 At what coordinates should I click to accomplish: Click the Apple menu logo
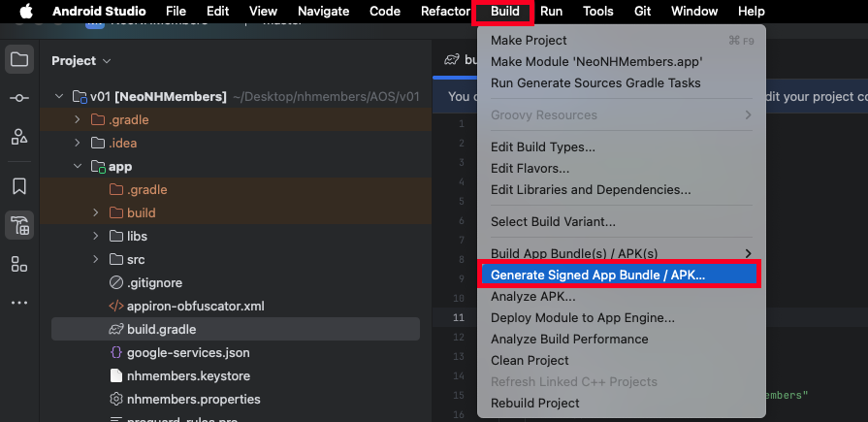pyautogui.click(x=25, y=11)
